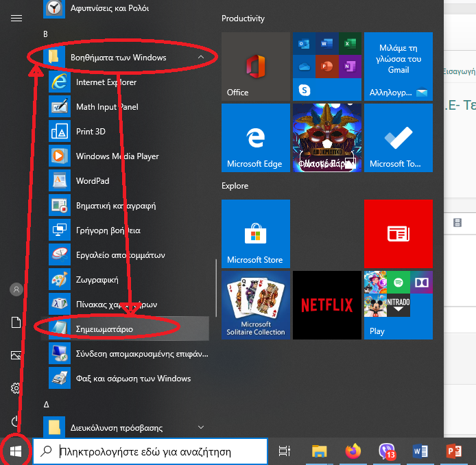Viewport: 476px width, 465px height.
Task: Open the carnival mask photo tile
Action: point(327,138)
